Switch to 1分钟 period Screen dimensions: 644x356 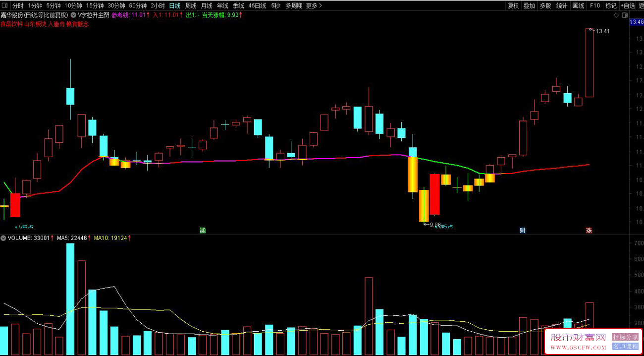[35, 5]
